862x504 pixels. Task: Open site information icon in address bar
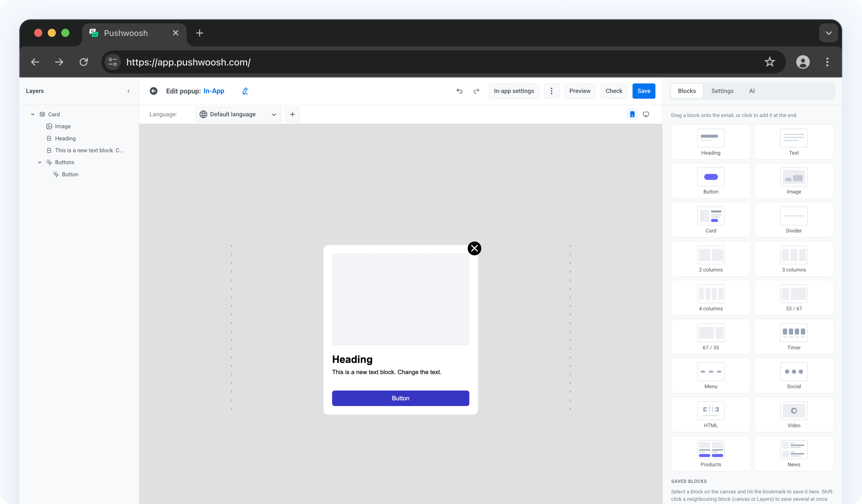click(x=112, y=62)
